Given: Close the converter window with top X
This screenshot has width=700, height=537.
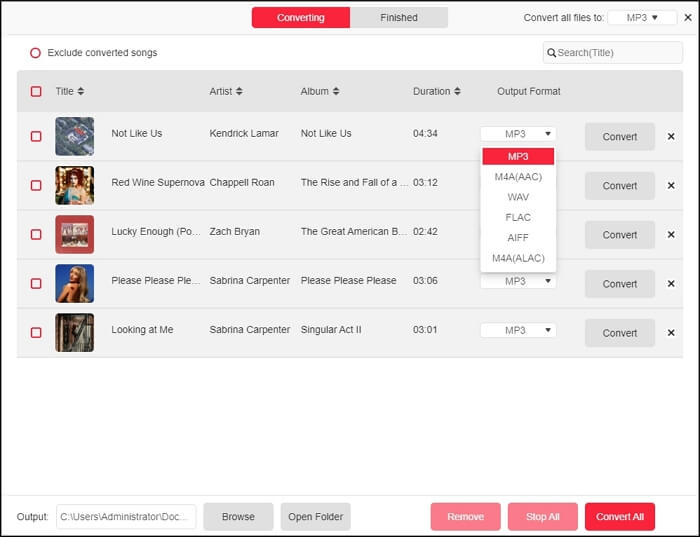Looking at the screenshot, I should pos(688,17).
